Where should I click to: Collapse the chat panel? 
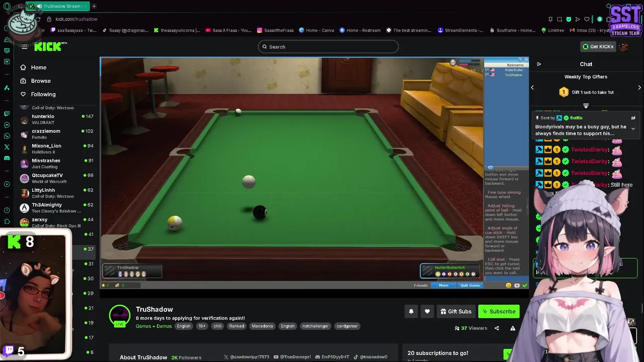[x=539, y=64]
